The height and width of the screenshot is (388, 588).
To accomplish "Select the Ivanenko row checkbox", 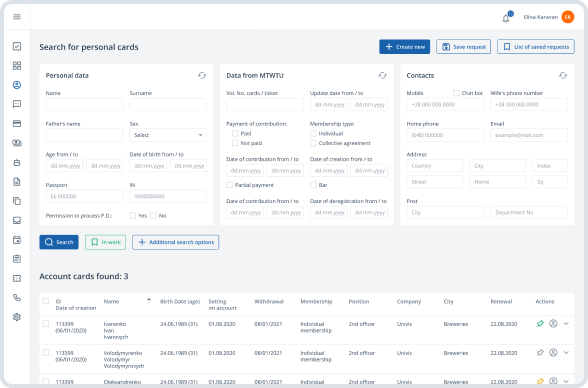I will (46, 324).
